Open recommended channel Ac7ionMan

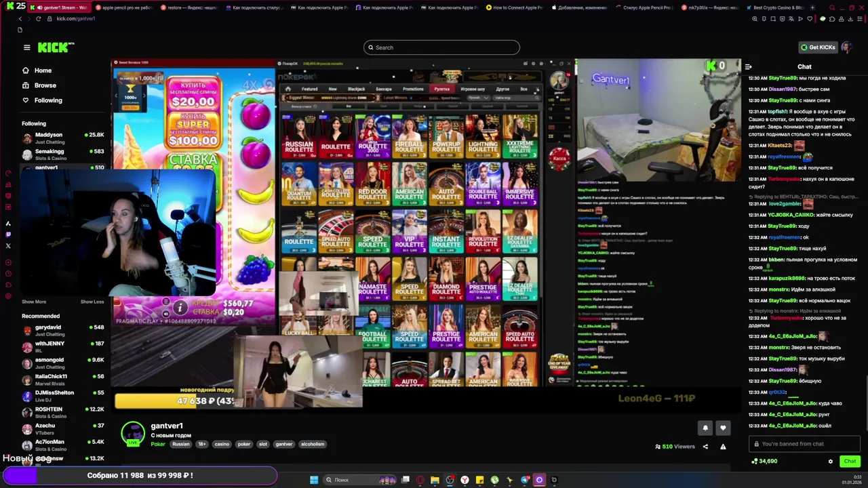coord(62,445)
